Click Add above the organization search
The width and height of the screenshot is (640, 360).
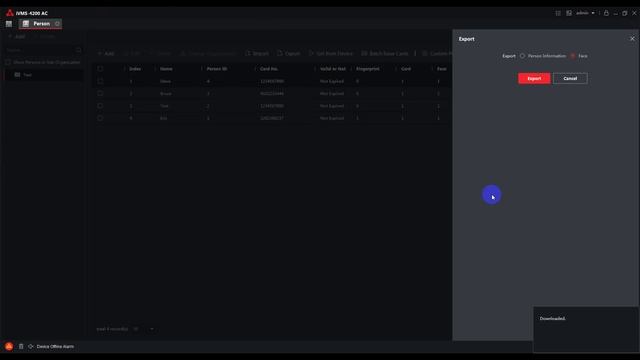tap(17, 36)
